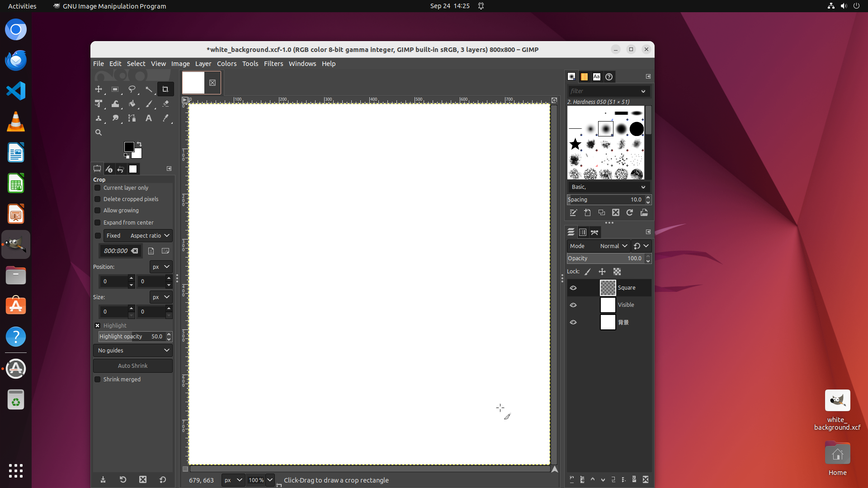Select the Zoom magnifier tool
The width and height of the screenshot is (868, 488).
[99, 132]
